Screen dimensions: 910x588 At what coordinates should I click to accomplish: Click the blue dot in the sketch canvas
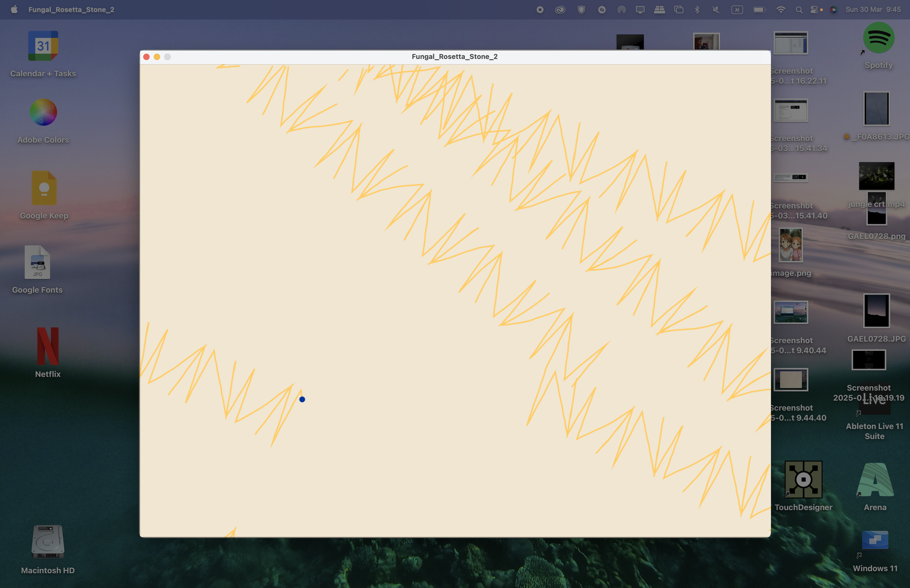(302, 399)
